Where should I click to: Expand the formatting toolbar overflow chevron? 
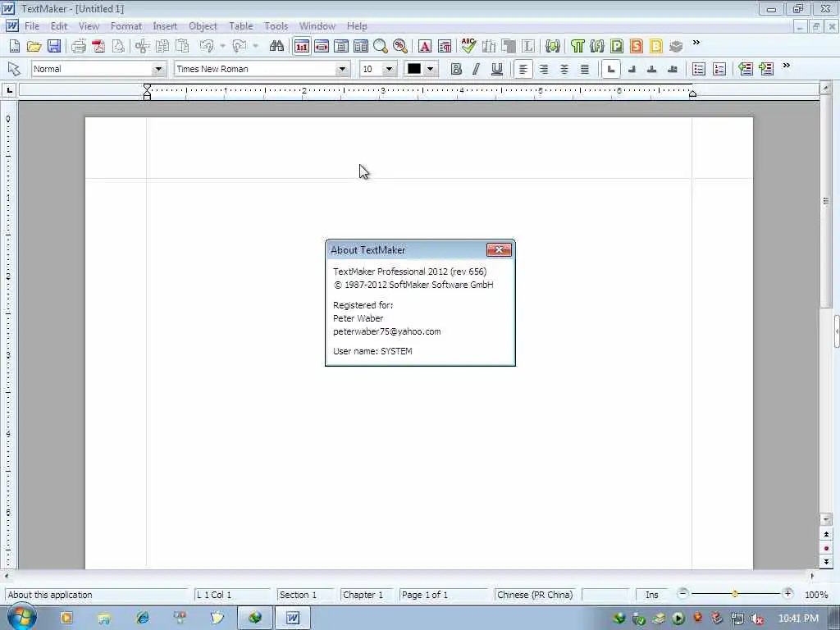786,66
